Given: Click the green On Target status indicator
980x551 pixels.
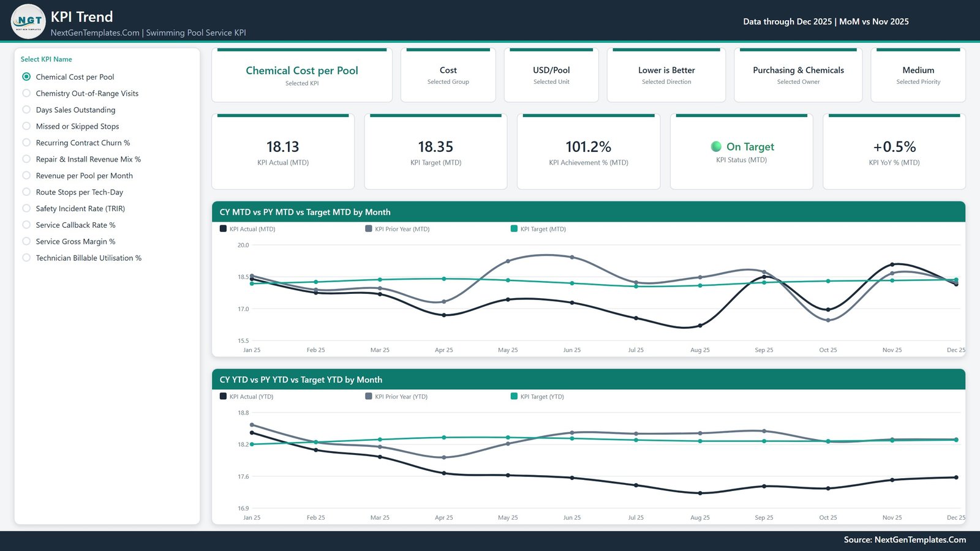Looking at the screenshot, I should [x=716, y=146].
